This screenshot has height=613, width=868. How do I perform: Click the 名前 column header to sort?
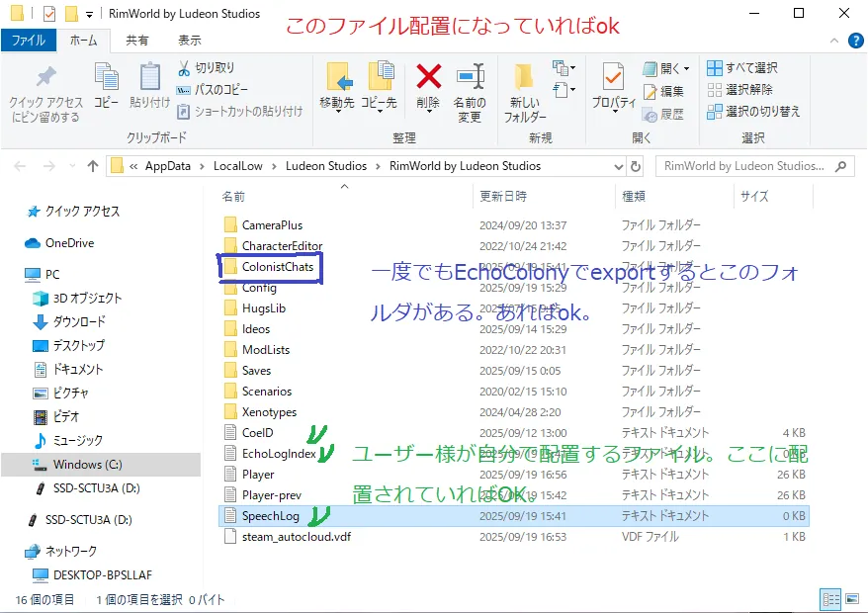tap(234, 196)
